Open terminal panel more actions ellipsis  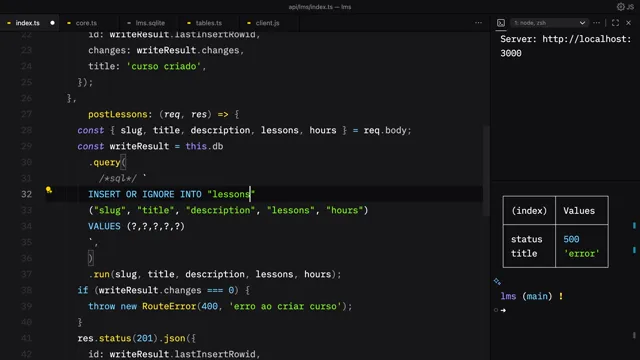[596, 23]
